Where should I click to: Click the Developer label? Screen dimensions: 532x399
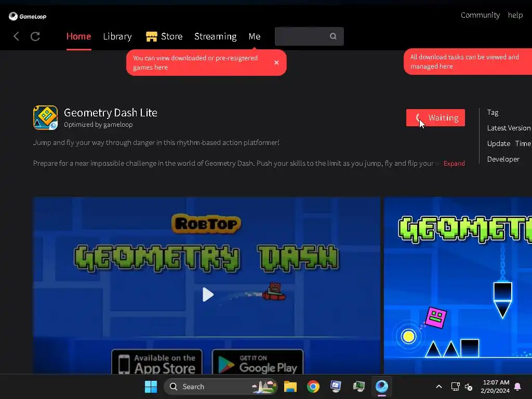pos(503,159)
